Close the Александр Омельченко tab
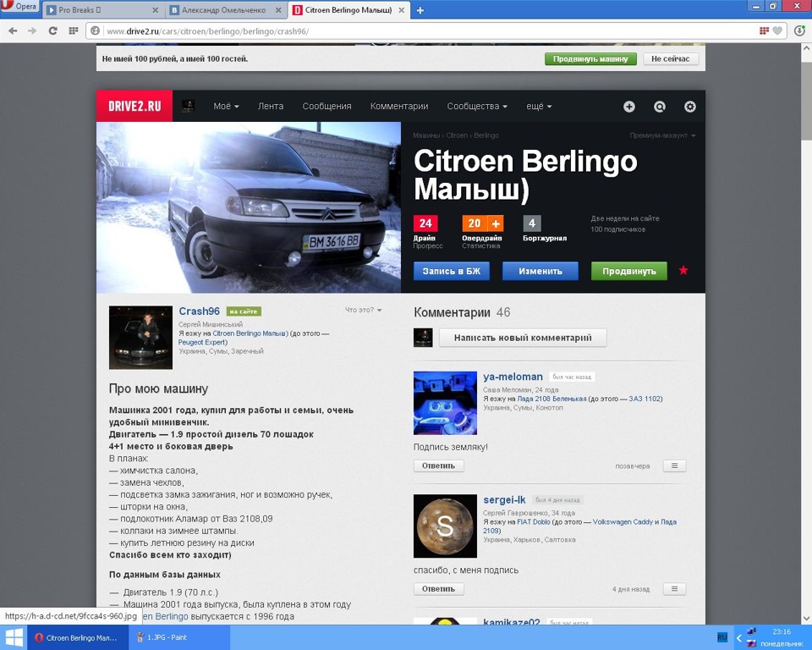The height and width of the screenshot is (650, 812). [278, 10]
